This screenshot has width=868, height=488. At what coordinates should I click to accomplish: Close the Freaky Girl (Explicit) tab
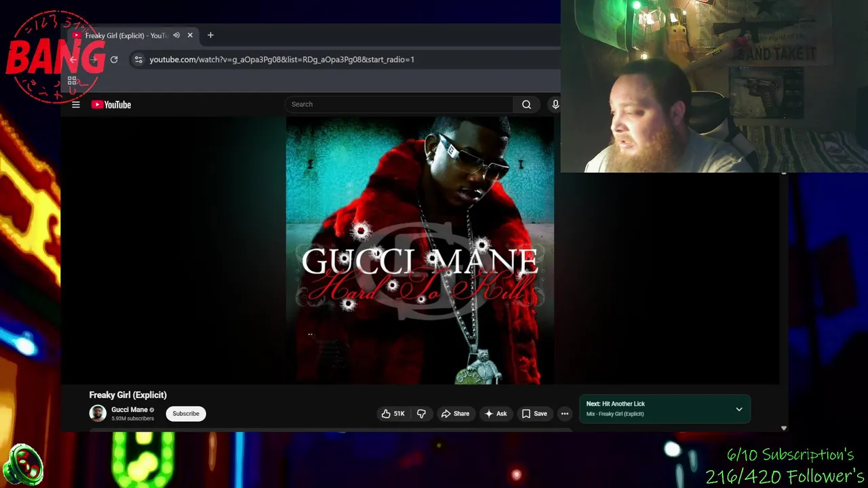[x=190, y=35]
